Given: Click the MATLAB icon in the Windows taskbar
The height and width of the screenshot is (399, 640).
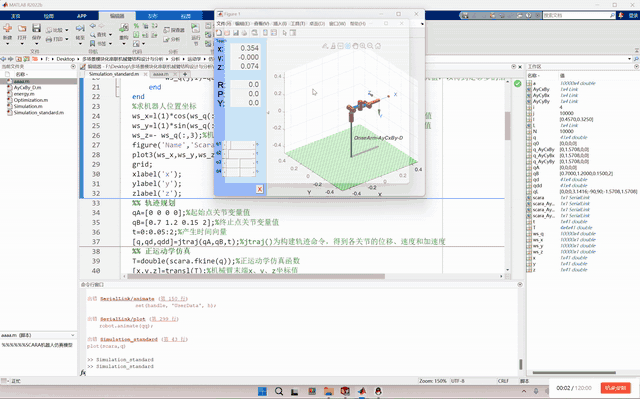Looking at the screenshot, I should [x=362, y=391].
